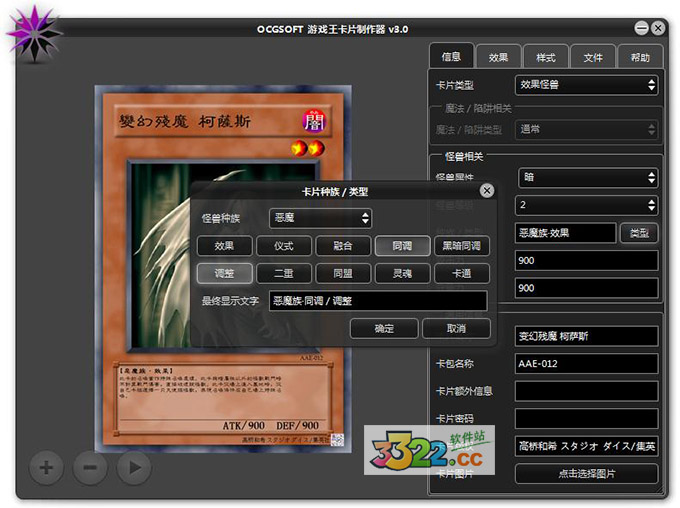This screenshot has width=680, height=508.
Task: Minimize the card maker window
Action: pyautogui.click(x=641, y=28)
